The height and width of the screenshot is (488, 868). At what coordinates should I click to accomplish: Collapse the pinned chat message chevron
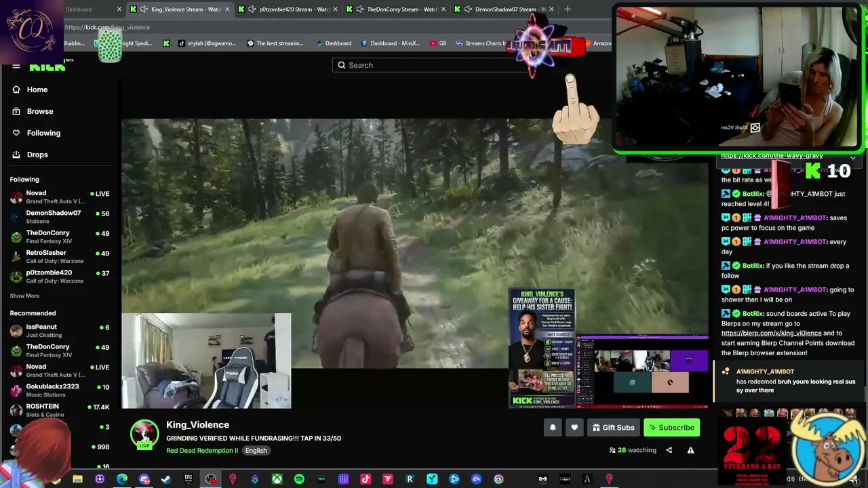(x=853, y=157)
